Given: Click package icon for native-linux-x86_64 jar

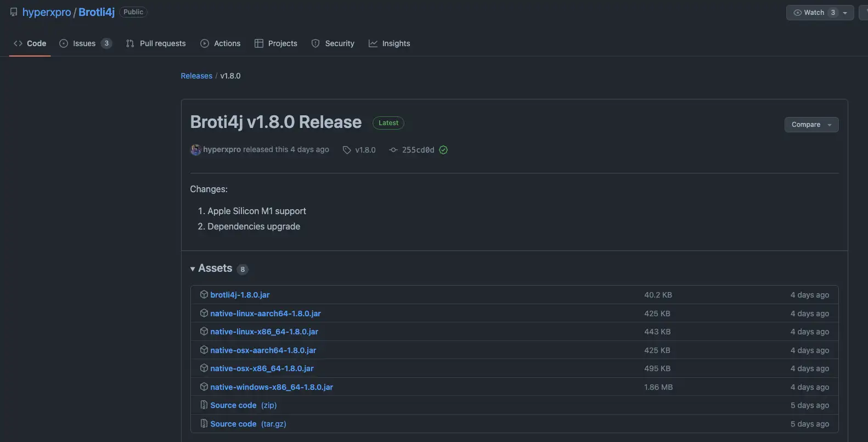Looking at the screenshot, I should click(x=204, y=331).
